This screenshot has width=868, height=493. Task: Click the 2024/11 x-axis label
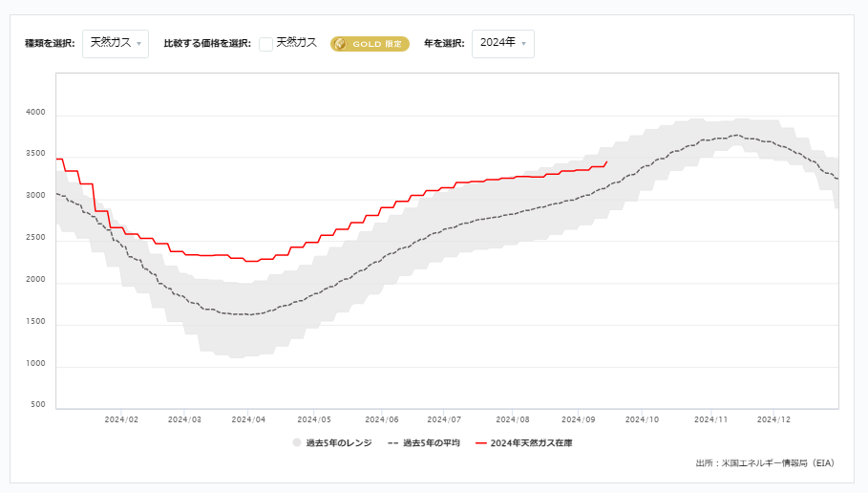(x=710, y=419)
